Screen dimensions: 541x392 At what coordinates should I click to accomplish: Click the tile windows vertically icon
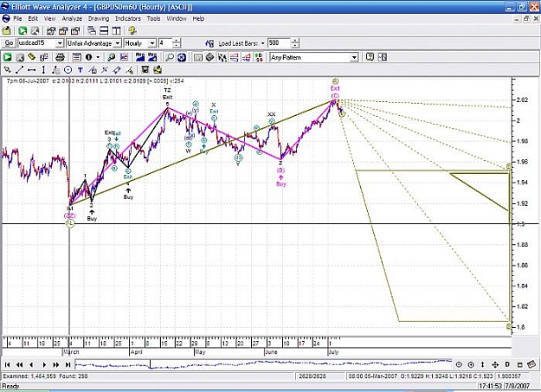(x=116, y=30)
